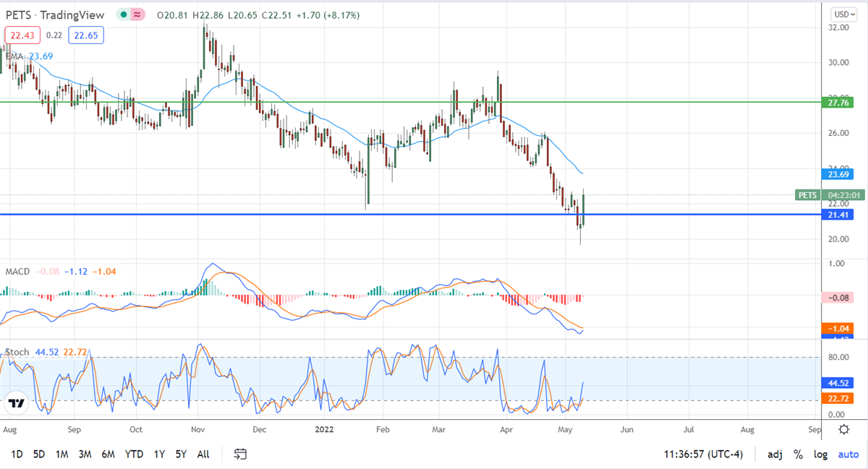
Task: Click the Go to date calendar icon
Action: tap(241, 455)
